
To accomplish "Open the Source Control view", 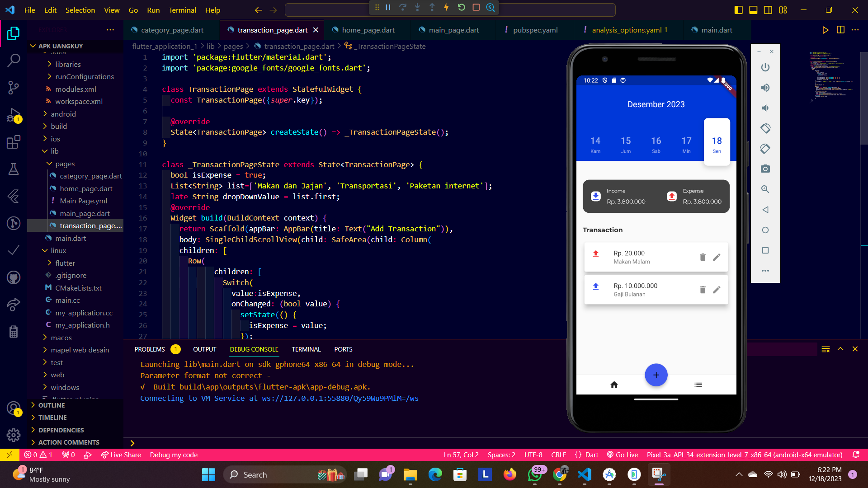I will click(14, 87).
